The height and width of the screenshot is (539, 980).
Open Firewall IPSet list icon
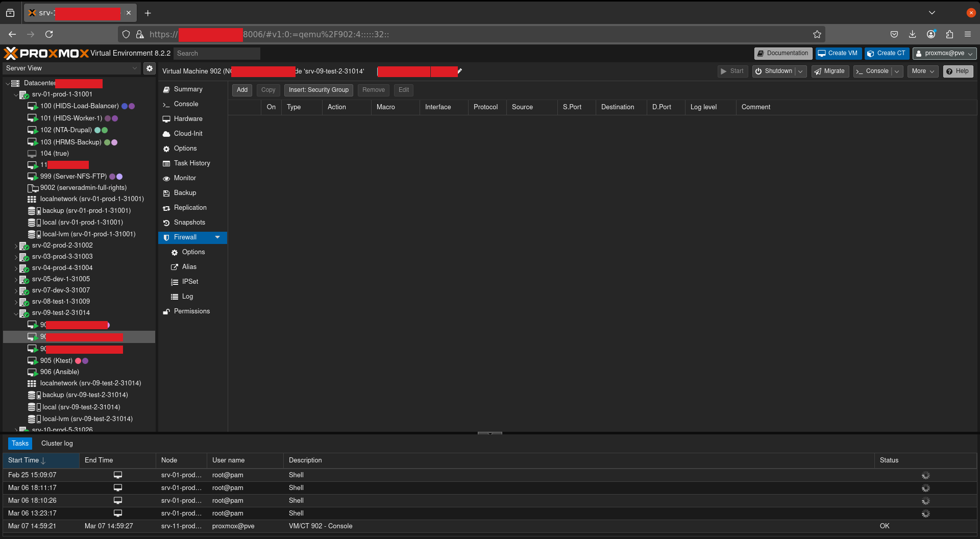(175, 282)
